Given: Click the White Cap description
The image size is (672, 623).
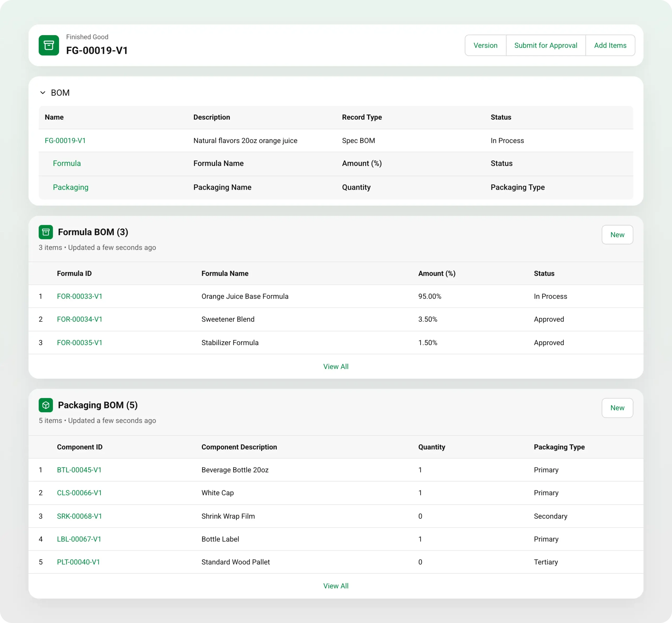Looking at the screenshot, I should [217, 493].
